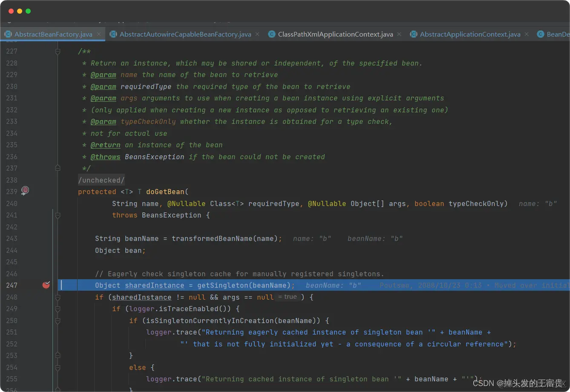The image size is (570, 392).
Task: Click the @param tag for typeCheckOnly
Action: point(104,122)
